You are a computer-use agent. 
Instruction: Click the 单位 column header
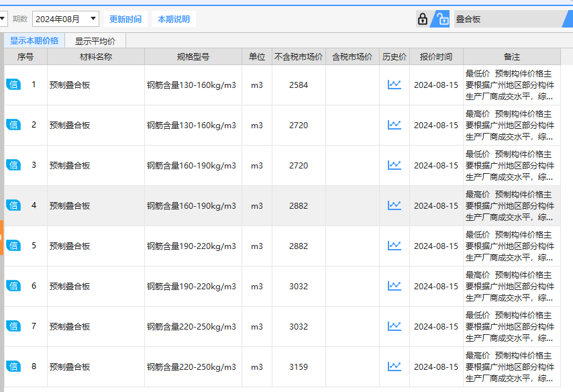coord(257,56)
